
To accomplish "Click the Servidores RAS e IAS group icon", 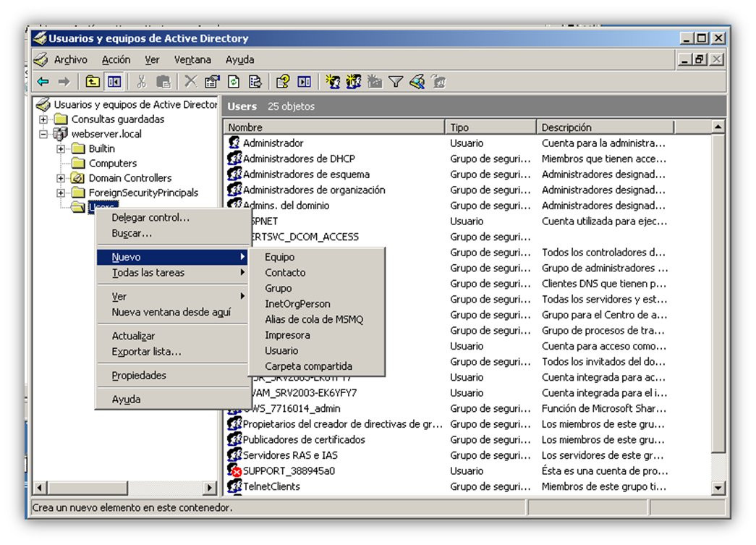I will pyautogui.click(x=234, y=455).
